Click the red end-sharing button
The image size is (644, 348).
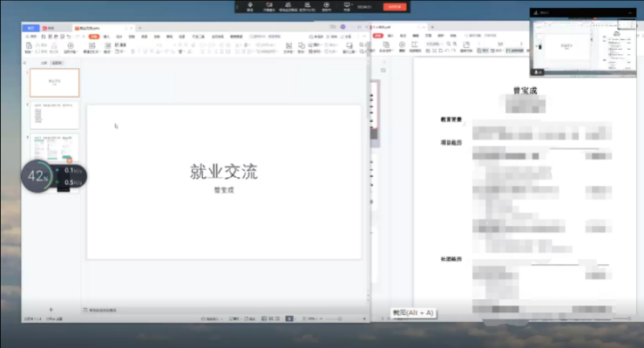pos(395,7)
